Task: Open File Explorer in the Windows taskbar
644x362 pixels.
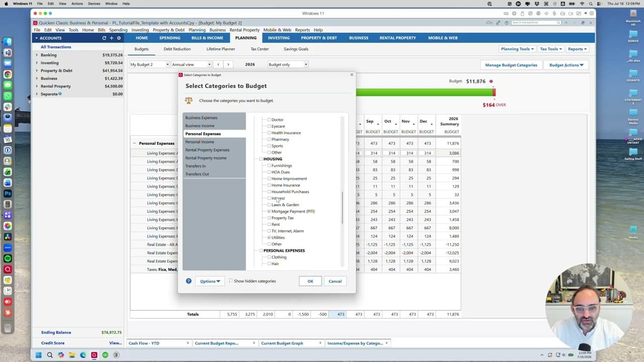Action: tap(72, 355)
